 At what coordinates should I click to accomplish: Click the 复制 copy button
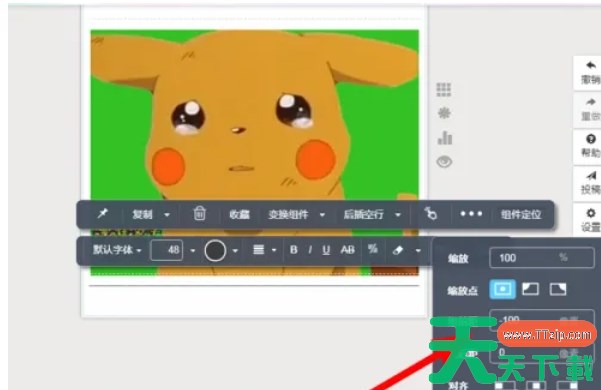click(x=143, y=214)
